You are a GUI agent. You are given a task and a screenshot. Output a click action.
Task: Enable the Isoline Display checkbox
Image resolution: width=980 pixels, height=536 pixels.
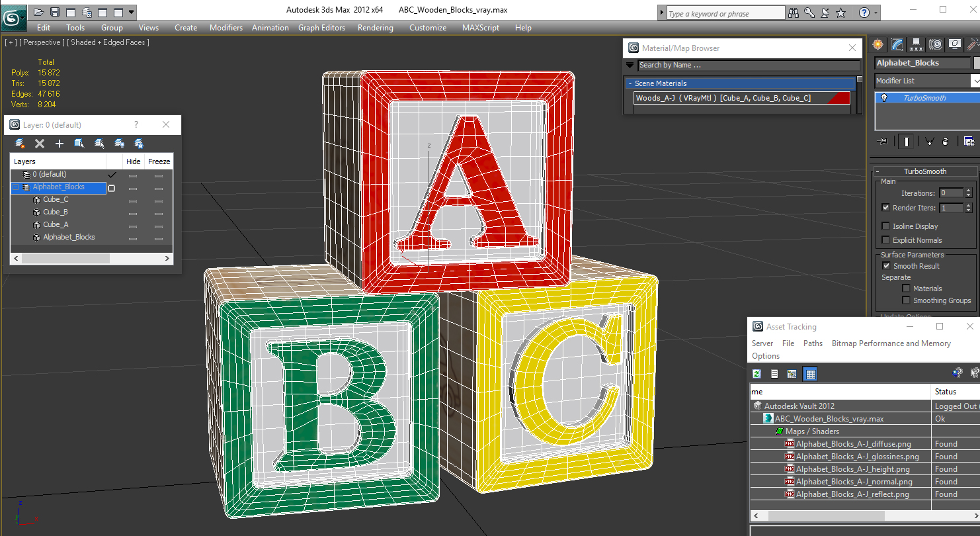(x=886, y=226)
